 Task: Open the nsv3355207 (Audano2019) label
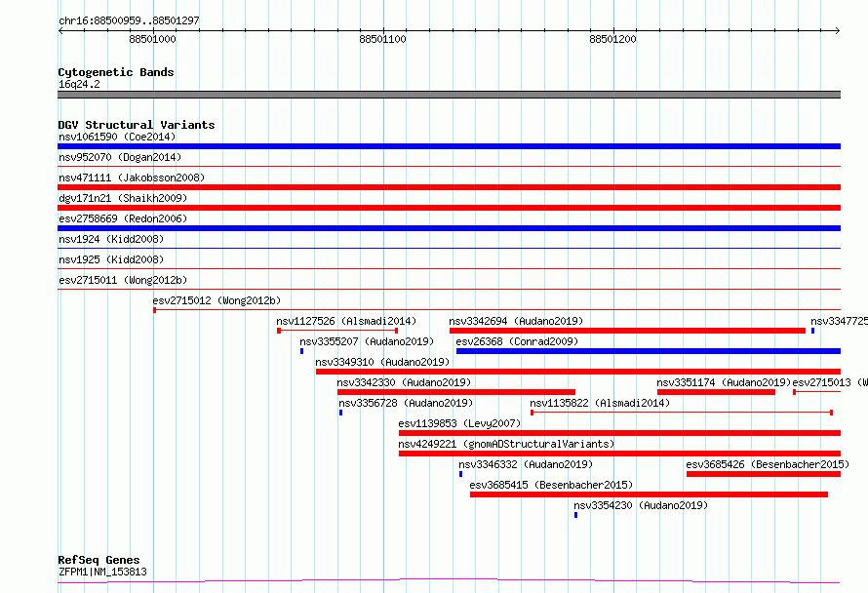367,341
